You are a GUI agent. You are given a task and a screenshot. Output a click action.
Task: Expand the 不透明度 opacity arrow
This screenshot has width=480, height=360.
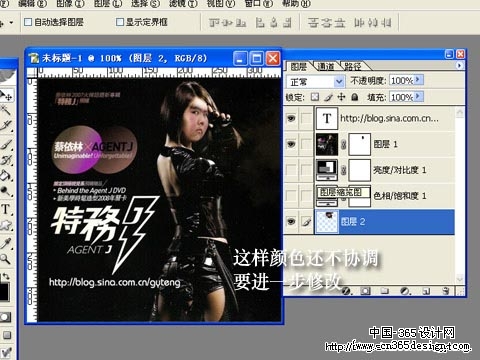[419, 80]
